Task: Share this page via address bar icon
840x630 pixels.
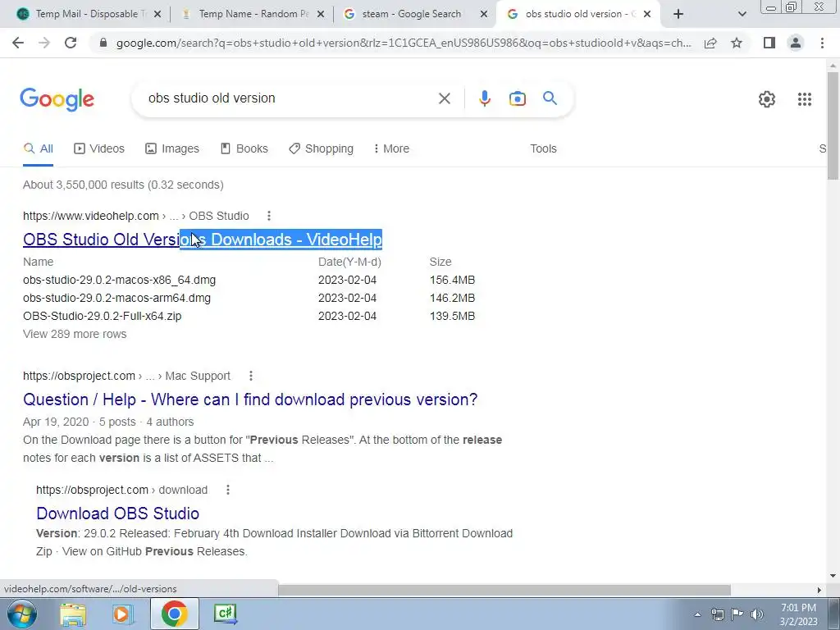Action: tap(710, 43)
